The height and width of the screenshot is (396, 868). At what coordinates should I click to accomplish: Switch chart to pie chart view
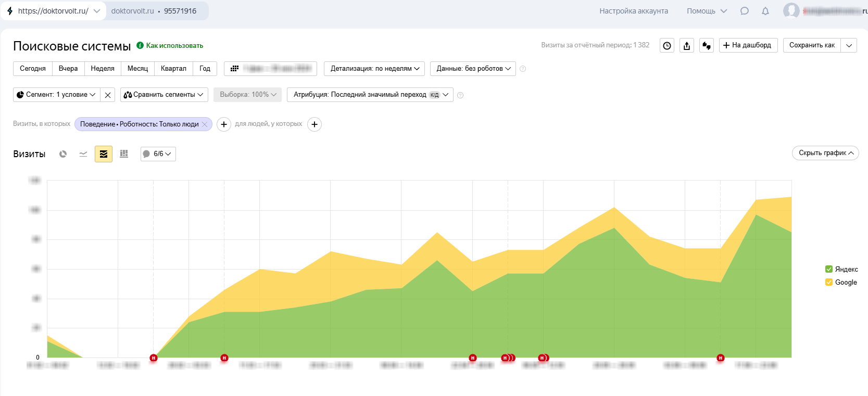tap(63, 154)
